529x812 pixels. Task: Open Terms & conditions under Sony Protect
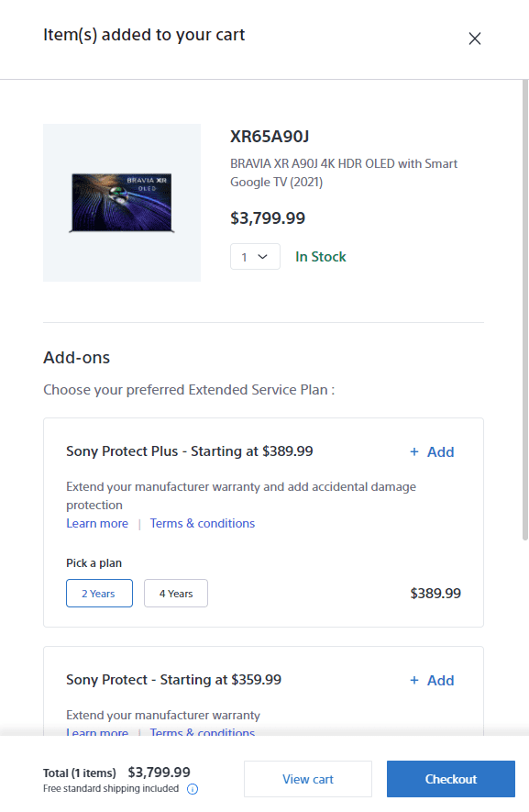(203, 732)
